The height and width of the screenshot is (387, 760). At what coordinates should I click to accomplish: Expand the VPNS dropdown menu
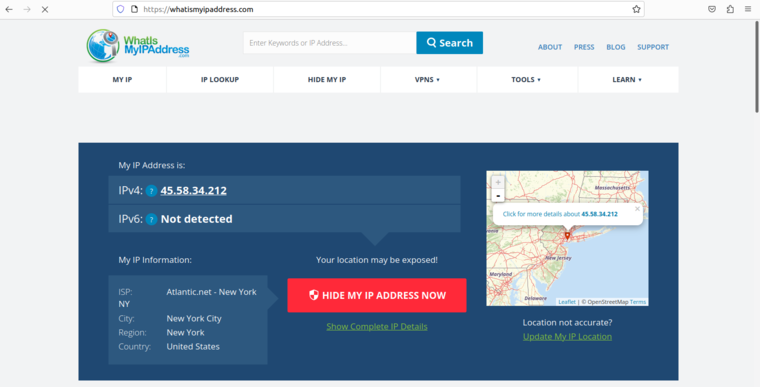(x=427, y=80)
